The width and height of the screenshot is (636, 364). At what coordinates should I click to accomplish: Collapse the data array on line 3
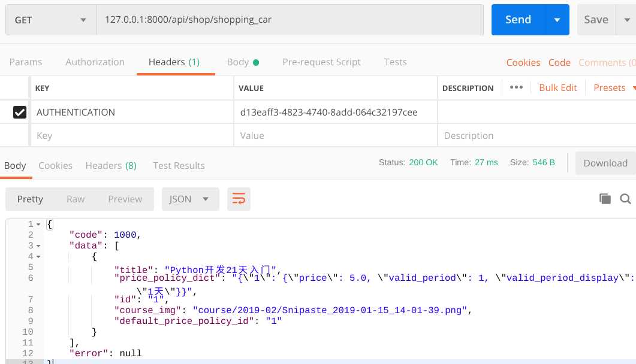pos(39,245)
